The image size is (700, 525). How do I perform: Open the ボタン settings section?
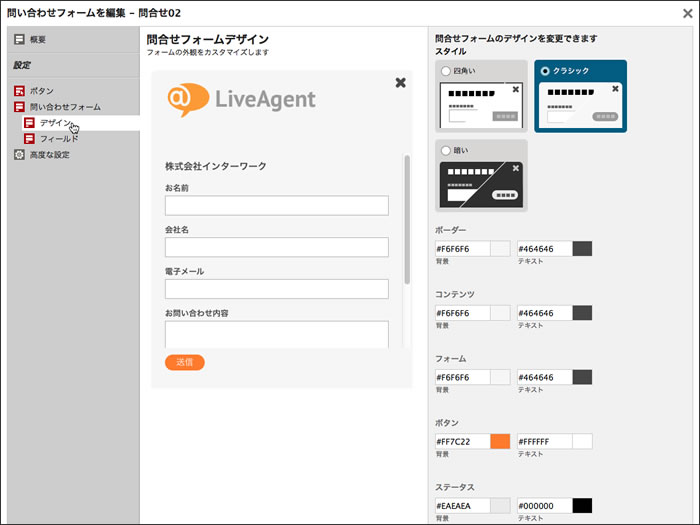pyautogui.click(x=42, y=91)
